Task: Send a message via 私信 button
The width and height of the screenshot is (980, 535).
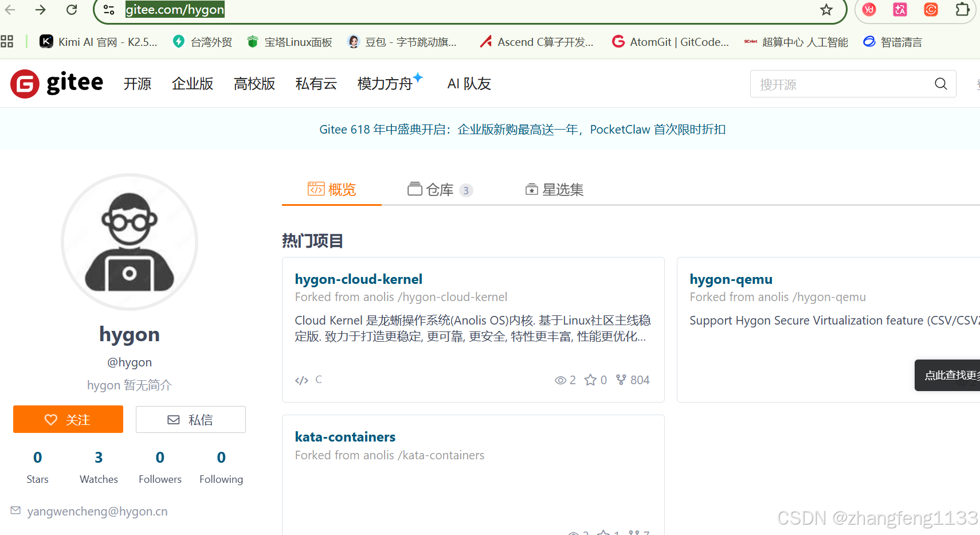Action: pyautogui.click(x=191, y=420)
